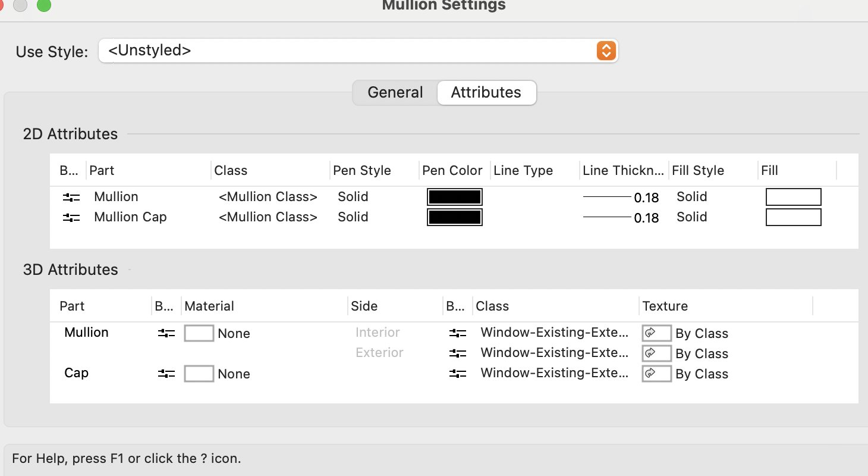The height and width of the screenshot is (476, 868).
Task: Click by-style icon beside Mullion material
Action: 166,334
